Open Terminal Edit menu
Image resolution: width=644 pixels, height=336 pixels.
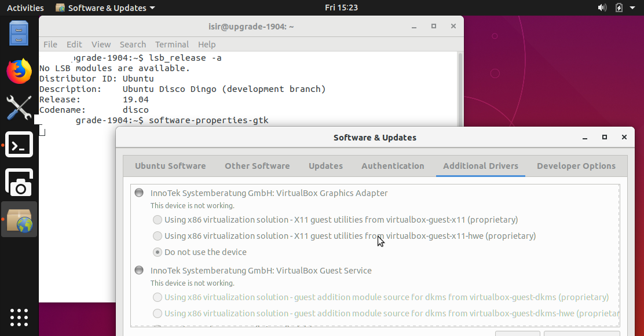pyautogui.click(x=74, y=45)
